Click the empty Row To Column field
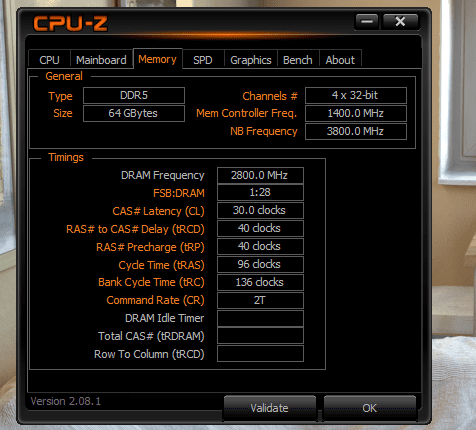This screenshot has width=476, height=430. [x=260, y=354]
